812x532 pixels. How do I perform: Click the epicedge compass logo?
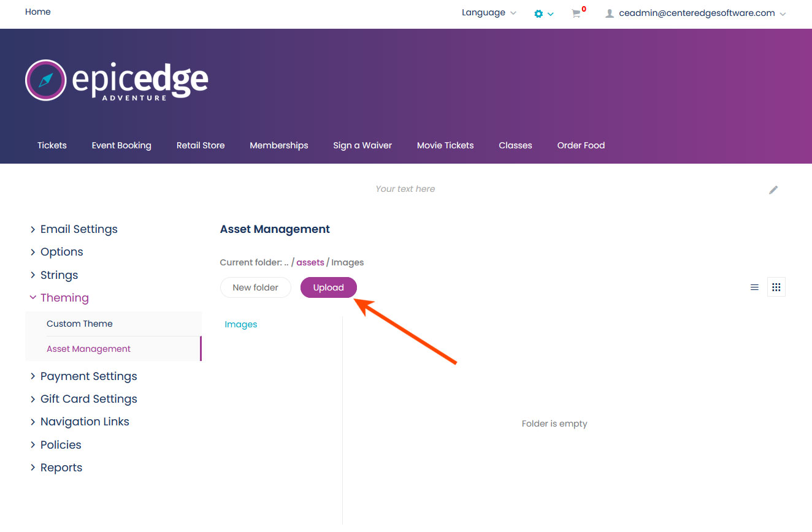[45, 80]
